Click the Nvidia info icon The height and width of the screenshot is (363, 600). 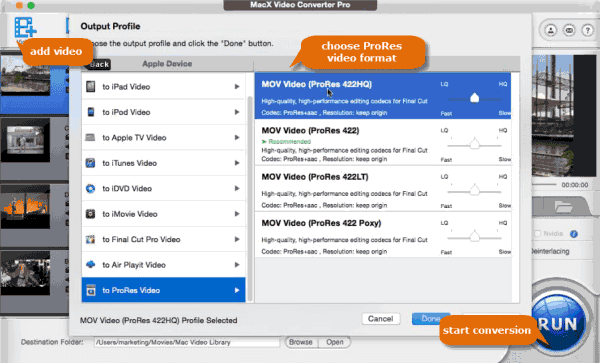[x=574, y=234]
